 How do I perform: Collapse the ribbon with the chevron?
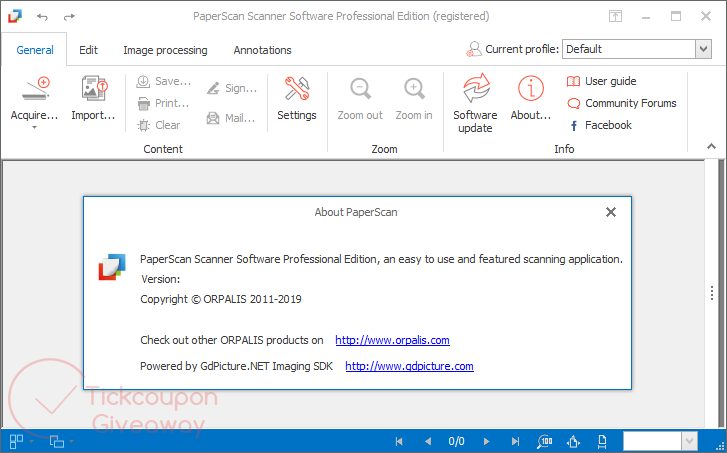(711, 147)
